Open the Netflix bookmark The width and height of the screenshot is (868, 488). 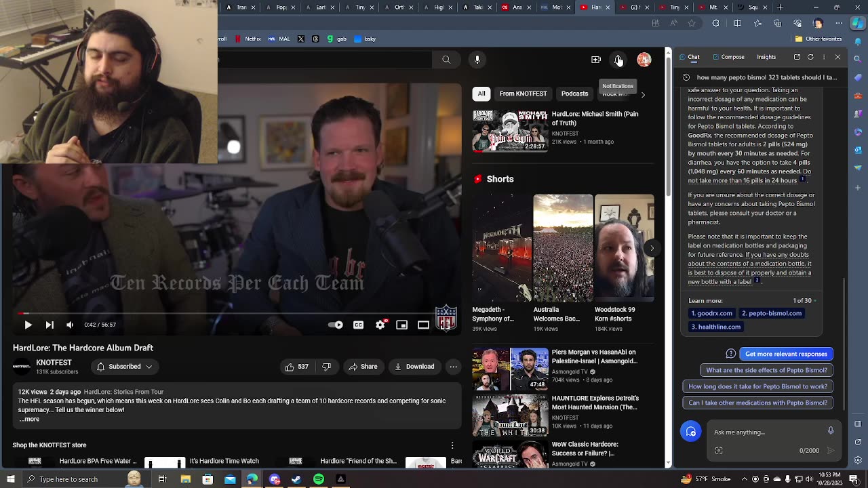[x=248, y=39]
